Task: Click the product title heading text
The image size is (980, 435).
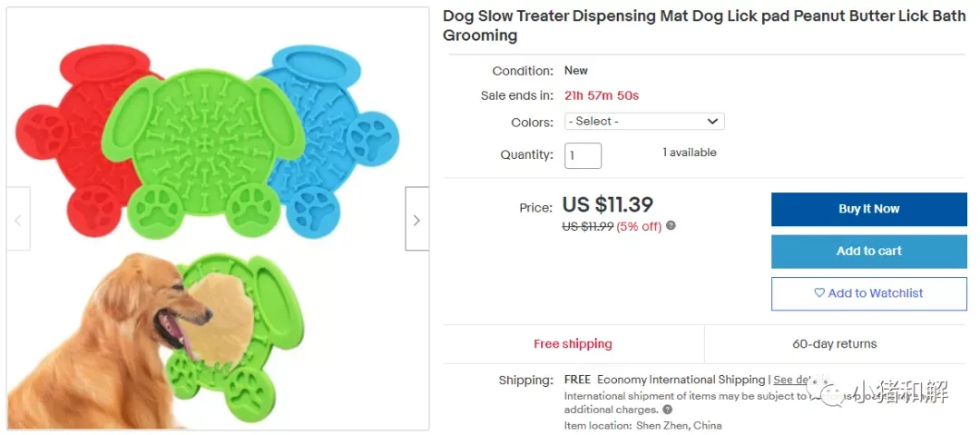Action: pos(704,25)
